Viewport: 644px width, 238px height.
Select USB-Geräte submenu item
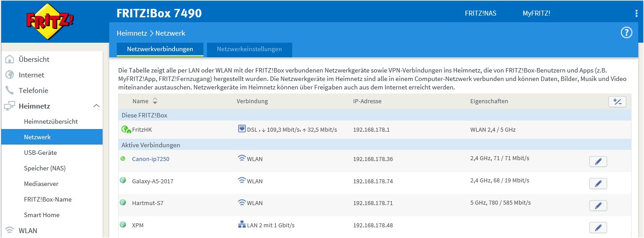40,153
